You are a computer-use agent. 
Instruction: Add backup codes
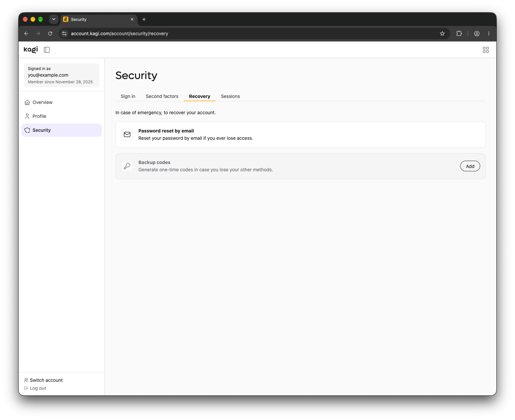470,166
